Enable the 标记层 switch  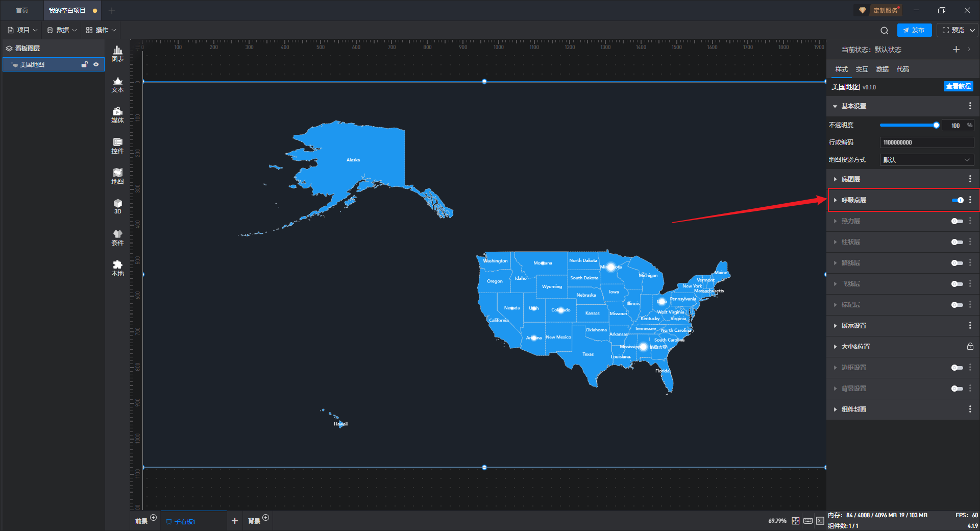tap(957, 305)
